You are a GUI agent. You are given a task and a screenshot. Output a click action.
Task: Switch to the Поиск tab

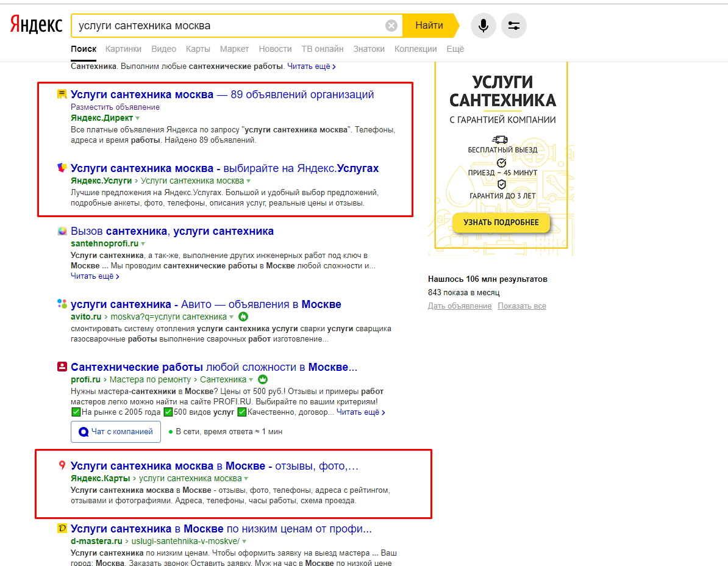click(x=84, y=49)
